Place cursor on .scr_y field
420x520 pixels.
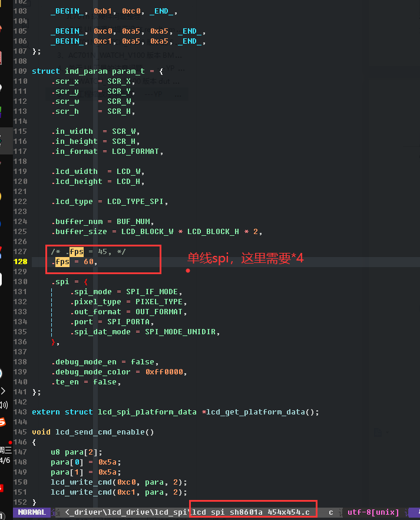coord(65,91)
